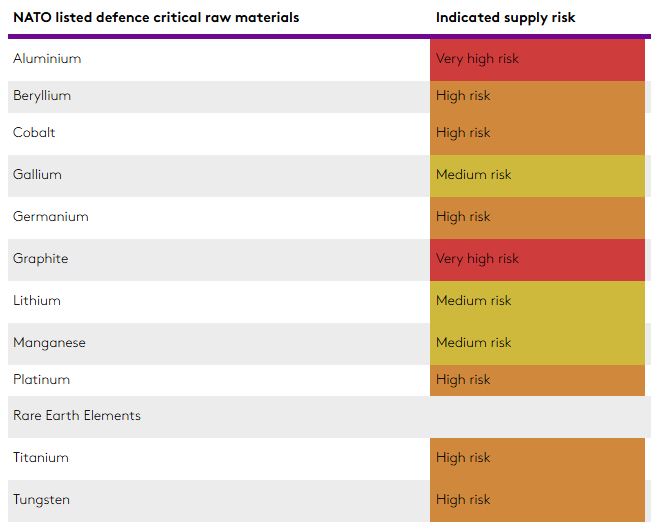Click the yellow 'Medium risk' cell for Gallium
The width and height of the screenshot is (651, 529).
[x=537, y=175]
